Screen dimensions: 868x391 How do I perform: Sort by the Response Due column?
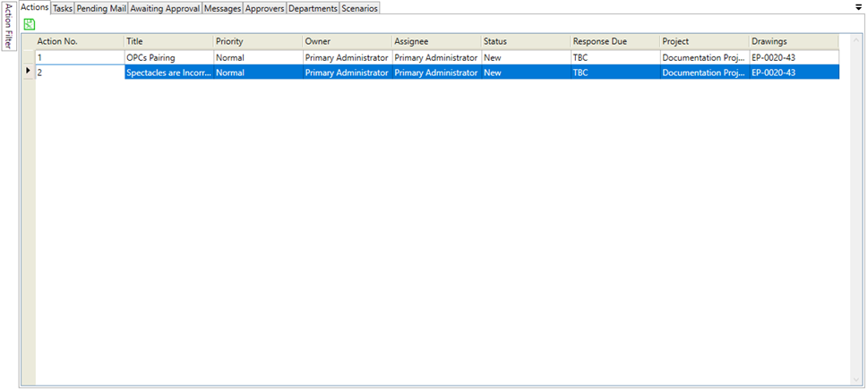click(614, 41)
